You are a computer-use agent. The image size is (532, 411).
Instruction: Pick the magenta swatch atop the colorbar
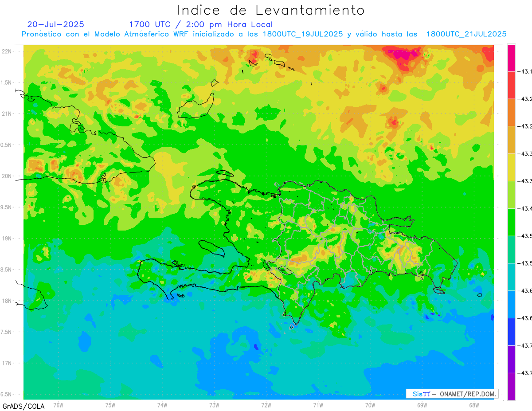point(511,58)
